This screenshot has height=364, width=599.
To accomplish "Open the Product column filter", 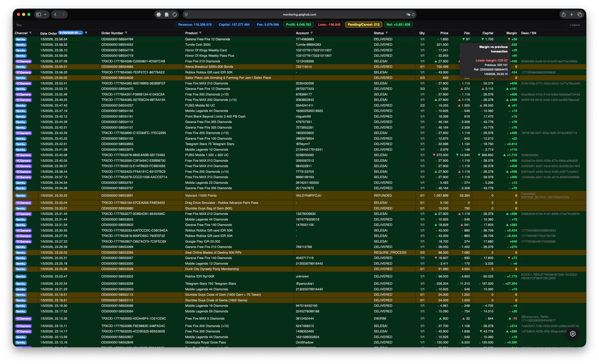I will pyautogui.click(x=200, y=33).
